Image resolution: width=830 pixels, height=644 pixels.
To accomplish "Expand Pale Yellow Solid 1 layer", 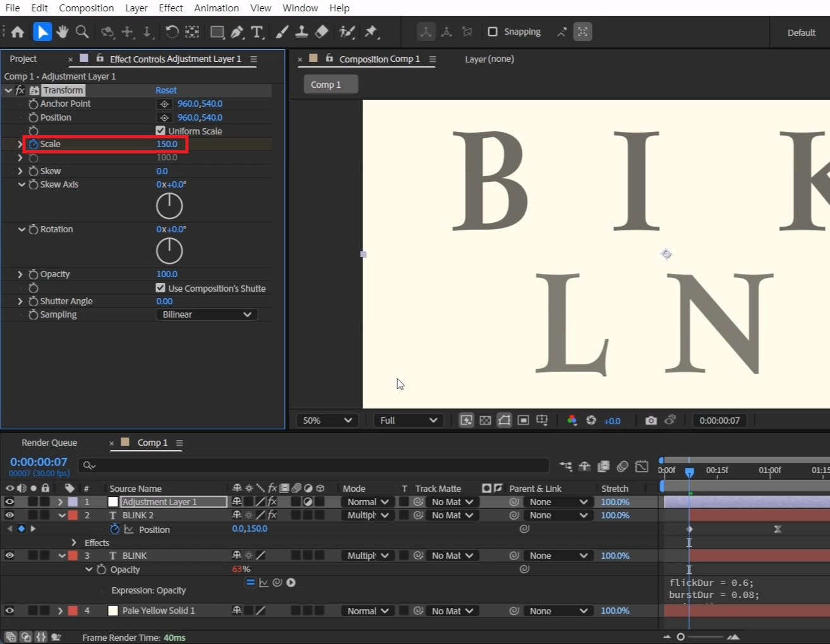I will click(x=61, y=611).
